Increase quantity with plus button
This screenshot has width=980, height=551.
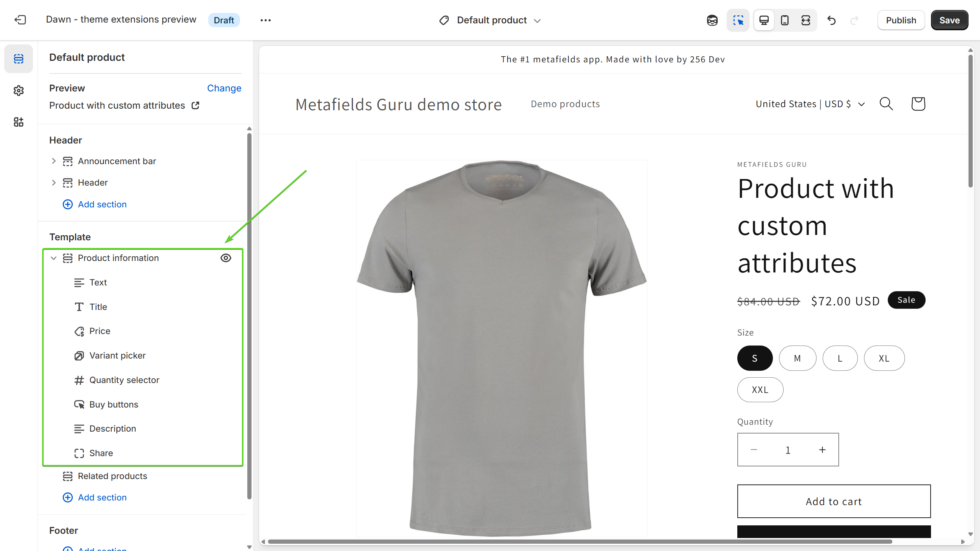tap(822, 450)
